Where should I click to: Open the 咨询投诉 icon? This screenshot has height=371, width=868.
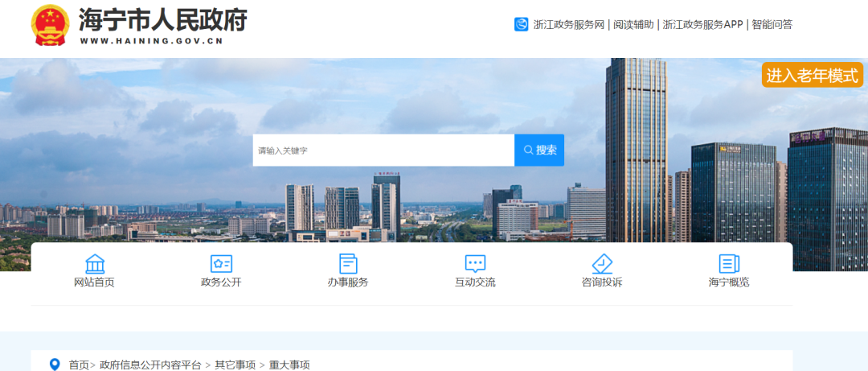tap(602, 263)
